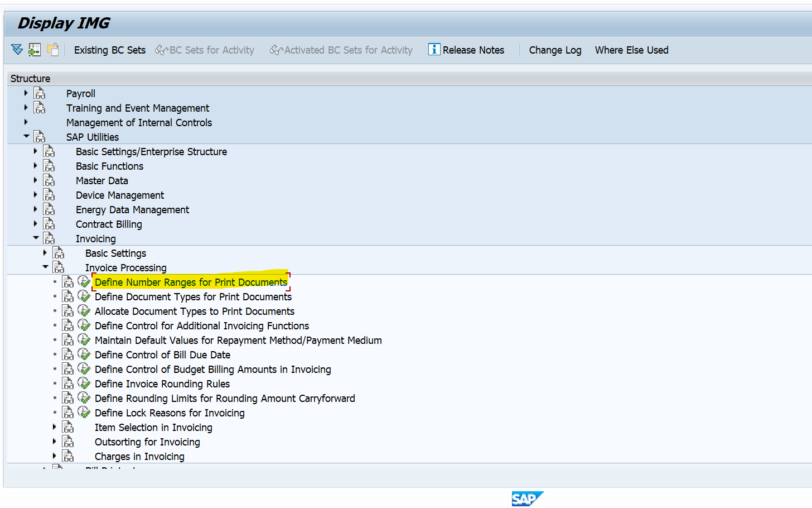Execute activity icon for Define Rounding Limits
Viewport: 812px width, 508px height.
coord(84,397)
